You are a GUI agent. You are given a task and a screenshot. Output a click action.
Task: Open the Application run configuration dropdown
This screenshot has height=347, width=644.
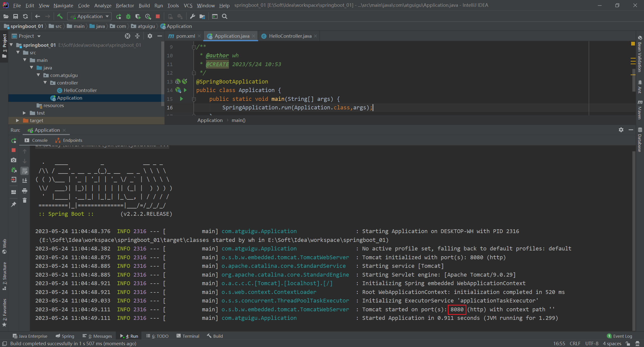(90, 17)
